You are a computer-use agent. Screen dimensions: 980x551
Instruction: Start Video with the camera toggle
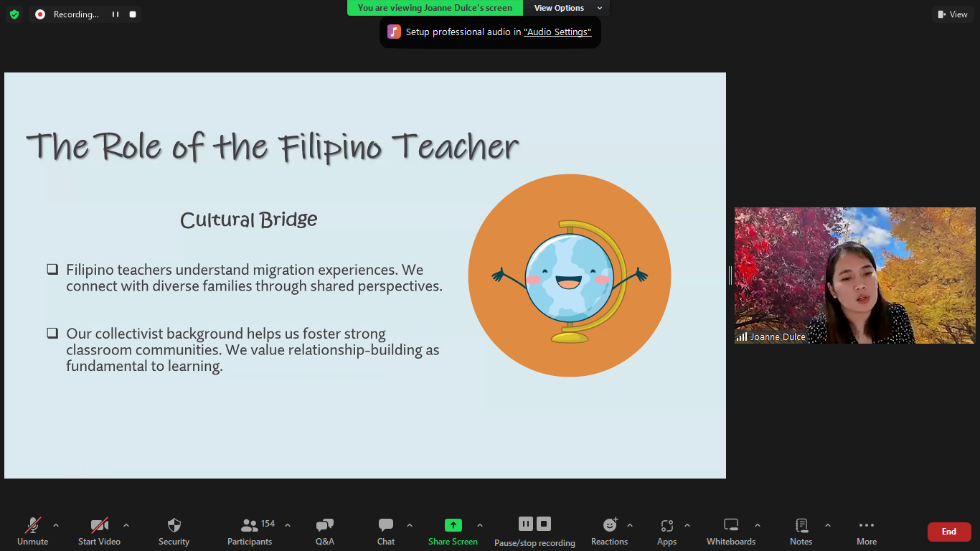[x=99, y=526]
